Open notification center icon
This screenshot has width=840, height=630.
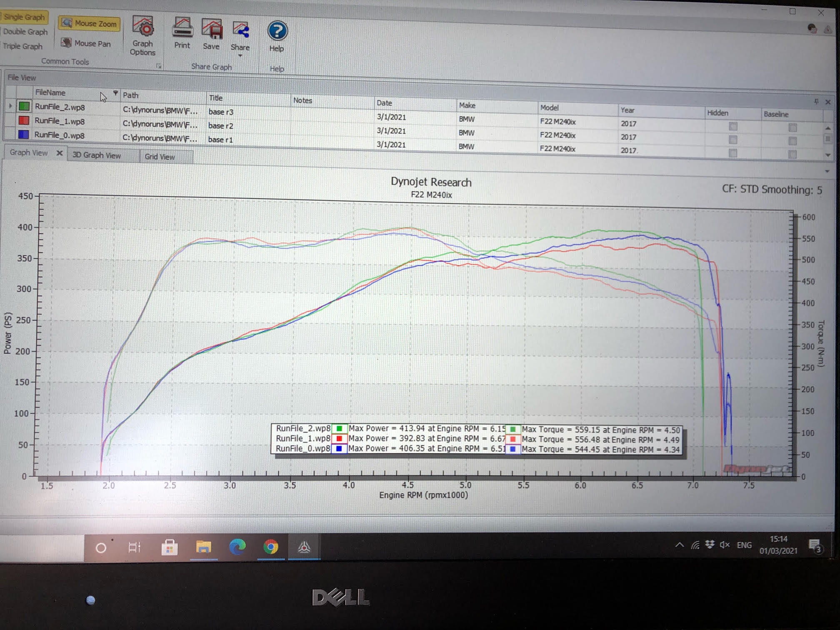click(815, 545)
